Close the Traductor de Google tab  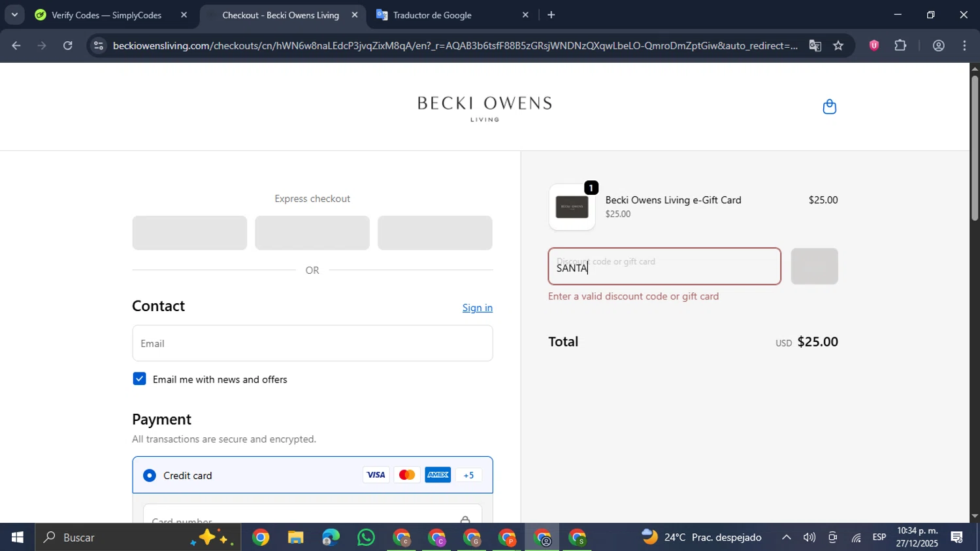[525, 14]
